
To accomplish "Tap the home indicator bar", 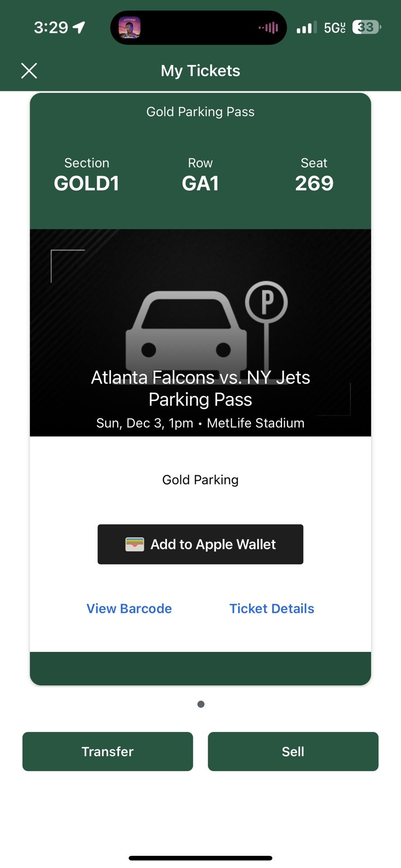I will [x=200, y=858].
